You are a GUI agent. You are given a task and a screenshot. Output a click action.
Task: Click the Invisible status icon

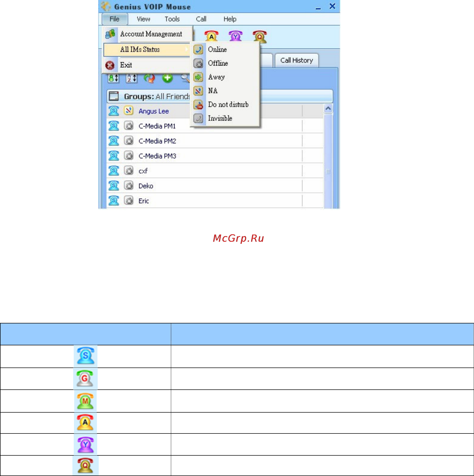pyautogui.click(x=198, y=118)
